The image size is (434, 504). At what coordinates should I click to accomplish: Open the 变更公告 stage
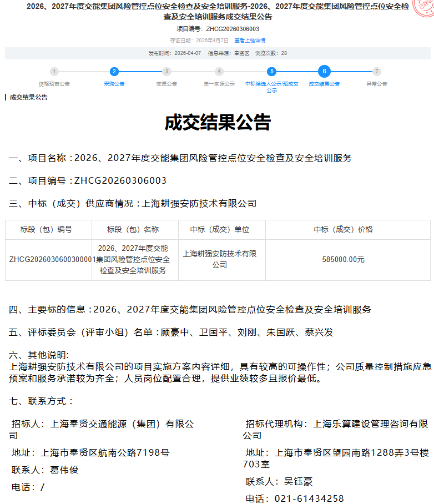[166, 84]
